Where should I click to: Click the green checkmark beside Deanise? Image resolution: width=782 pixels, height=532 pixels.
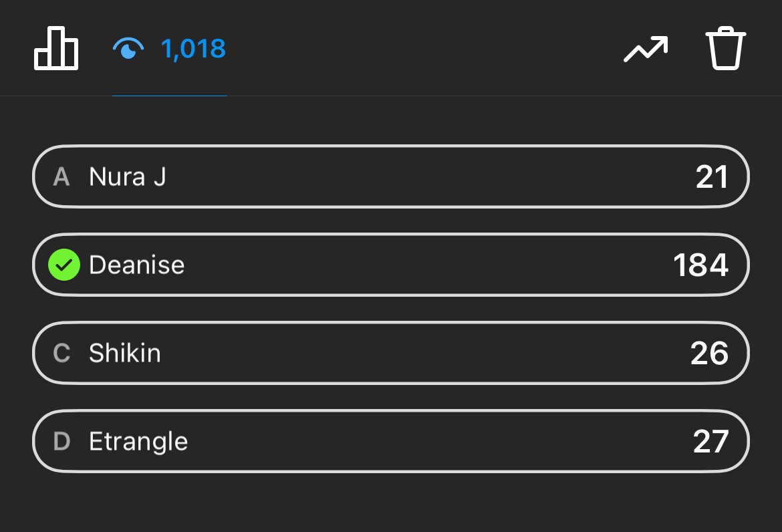64,265
